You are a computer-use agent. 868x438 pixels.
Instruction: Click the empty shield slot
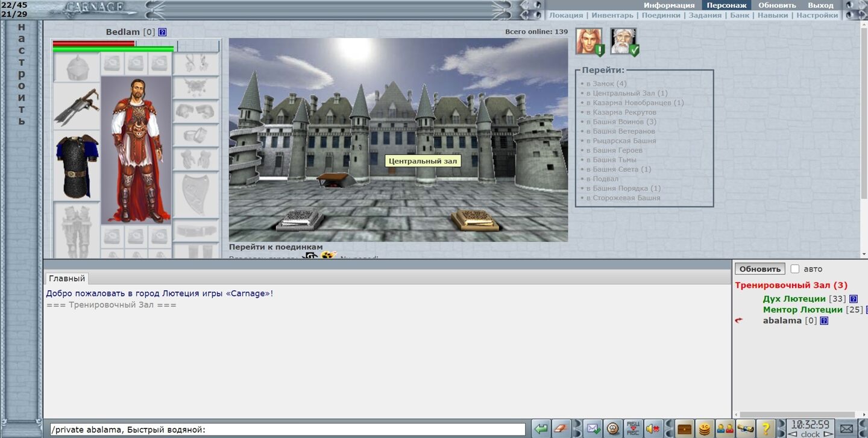click(x=196, y=195)
